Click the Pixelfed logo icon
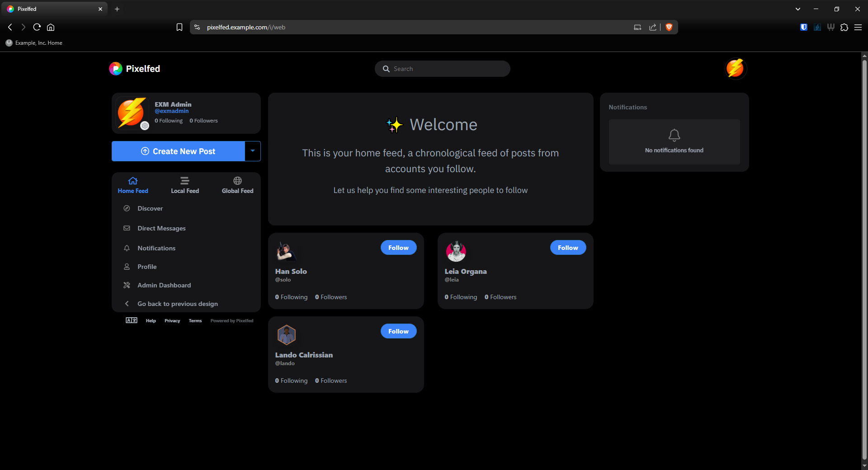The width and height of the screenshot is (868, 470). [116, 69]
